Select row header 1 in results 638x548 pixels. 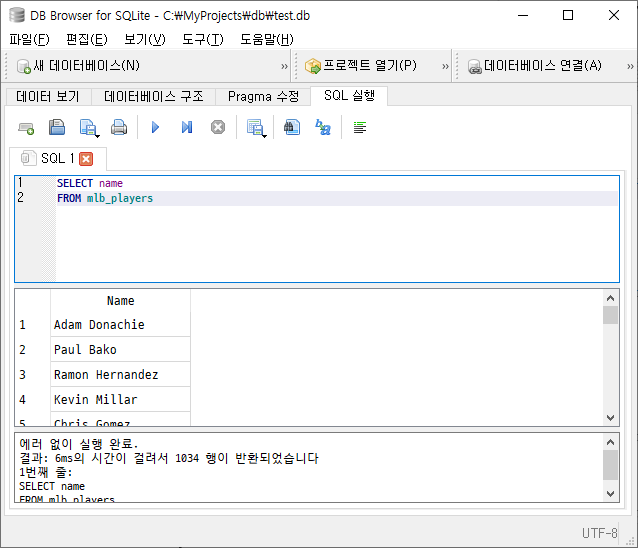click(x=33, y=325)
